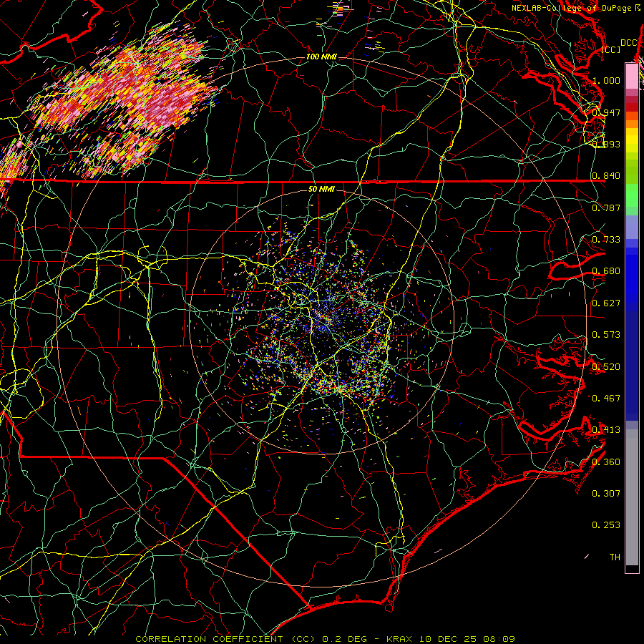Click the 0.733 color scale value
This screenshot has width=644, height=644.
606,239
